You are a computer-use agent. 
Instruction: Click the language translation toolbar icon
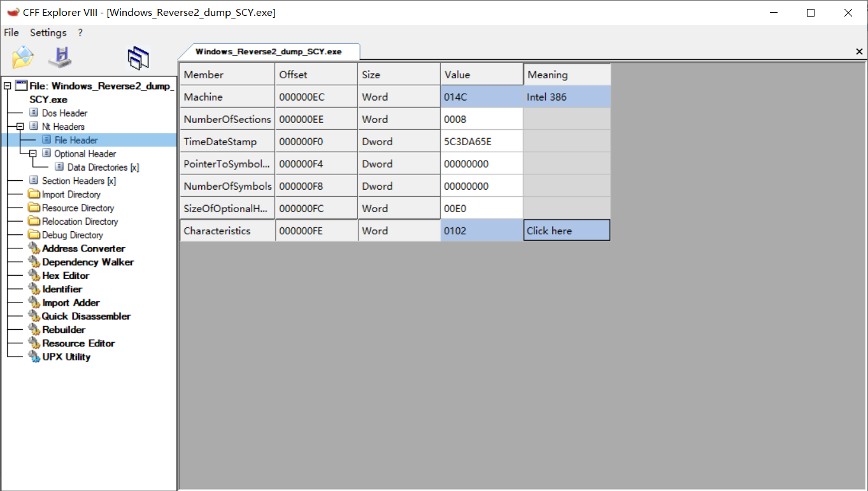click(x=138, y=57)
